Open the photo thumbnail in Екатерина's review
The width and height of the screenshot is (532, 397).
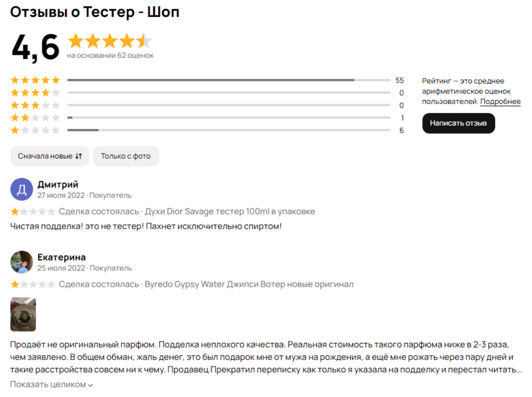(23, 314)
